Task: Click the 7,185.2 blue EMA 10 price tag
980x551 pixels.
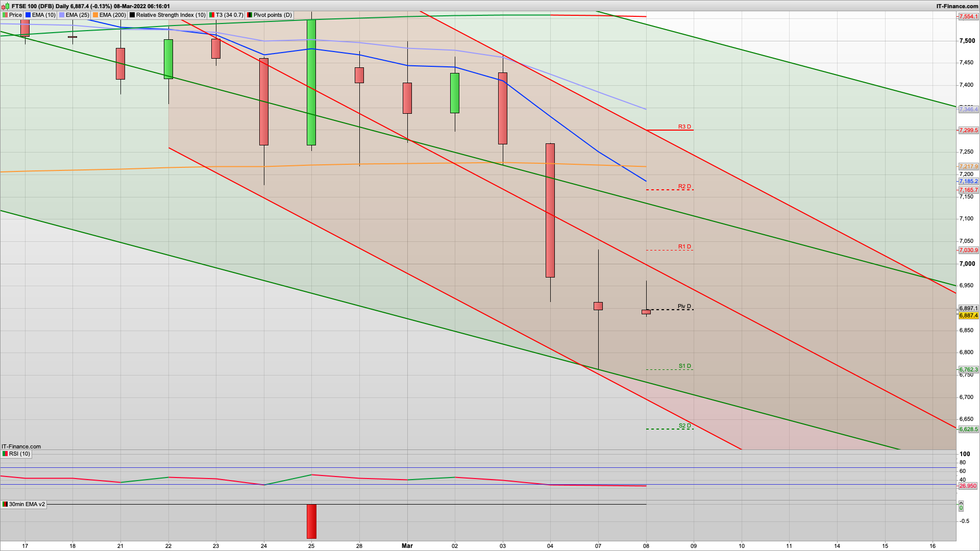Action: coord(968,181)
